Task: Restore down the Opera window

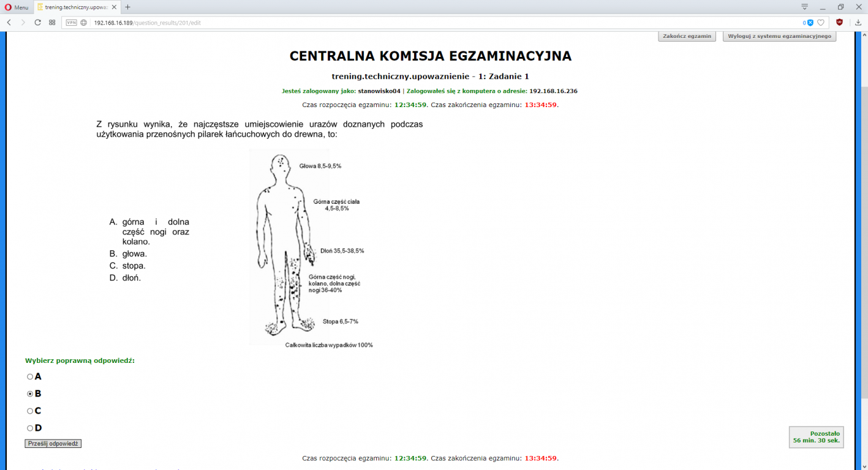Action: pos(840,7)
